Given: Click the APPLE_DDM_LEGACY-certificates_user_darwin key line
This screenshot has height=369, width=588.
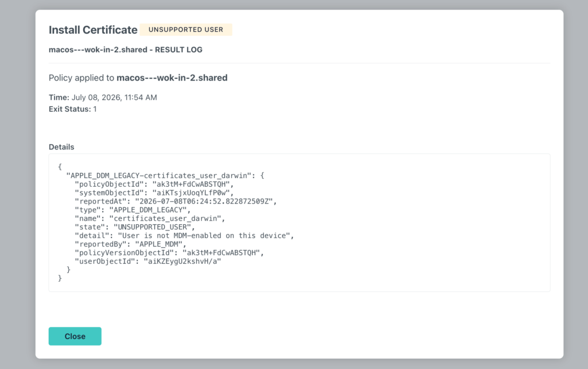Looking at the screenshot, I should click(x=165, y=175).
